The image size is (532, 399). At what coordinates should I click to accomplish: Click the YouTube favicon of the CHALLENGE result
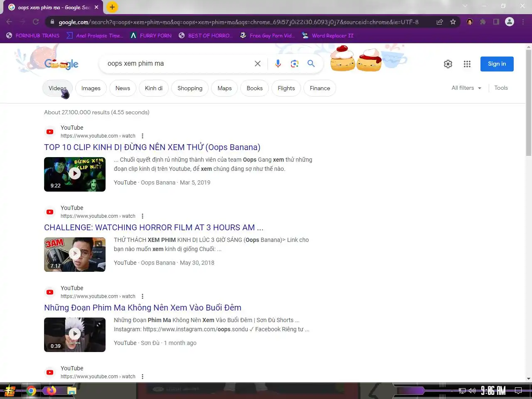50,212
